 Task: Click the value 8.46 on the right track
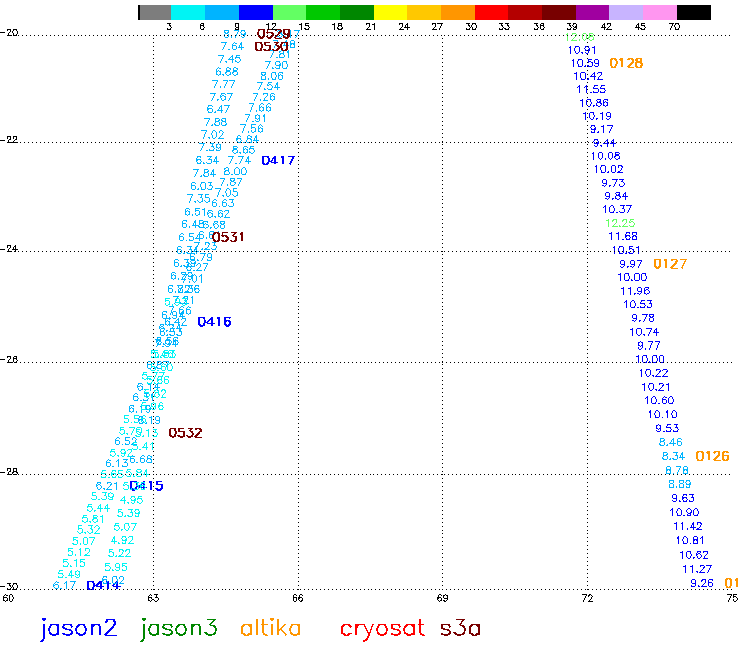click(671, 442)
